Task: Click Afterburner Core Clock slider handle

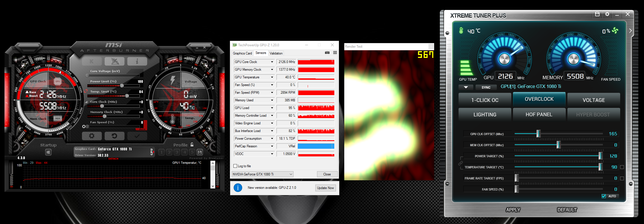Action: tap(102, 106)
